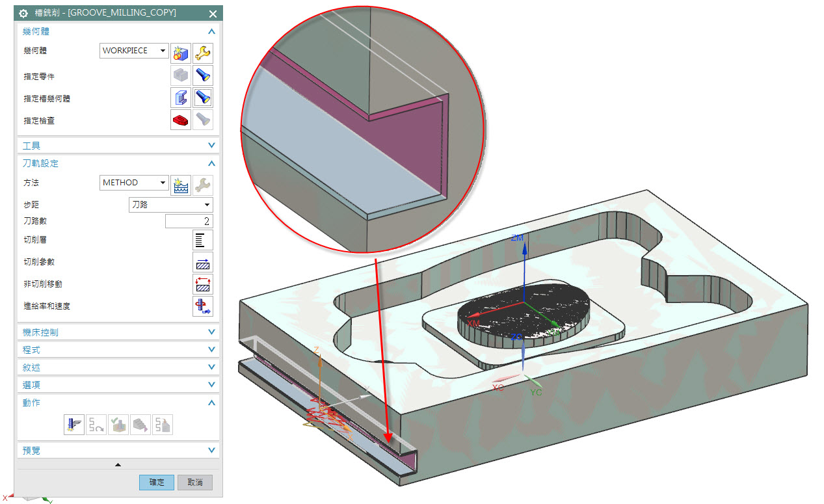Open the 切削層 cut levels icon

click(203, 240)
